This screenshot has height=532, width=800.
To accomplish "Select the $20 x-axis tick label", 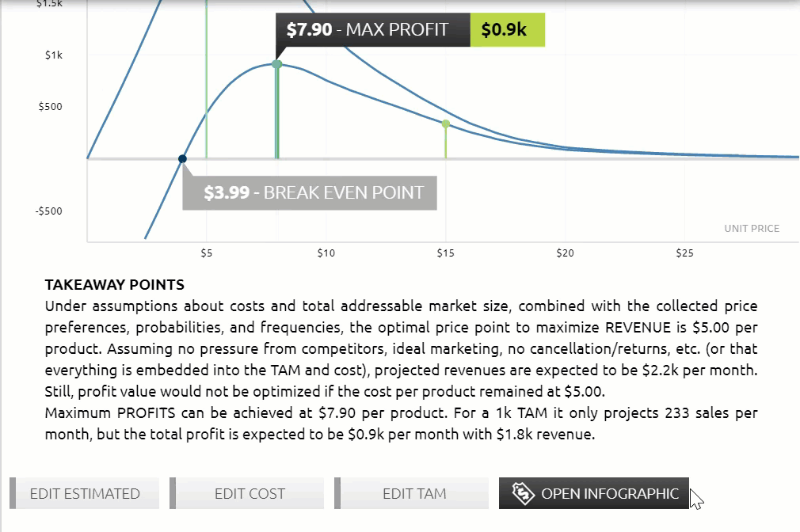I will [x=565, y=253].
